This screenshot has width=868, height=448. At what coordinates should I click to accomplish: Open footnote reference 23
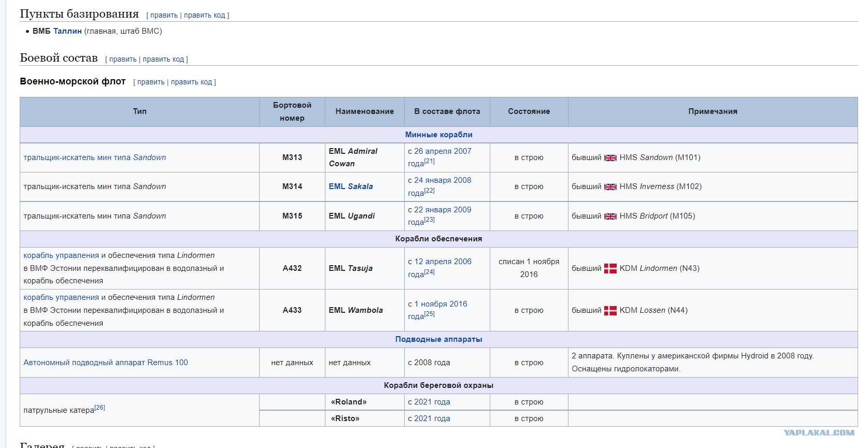click(x=430, y=220)
